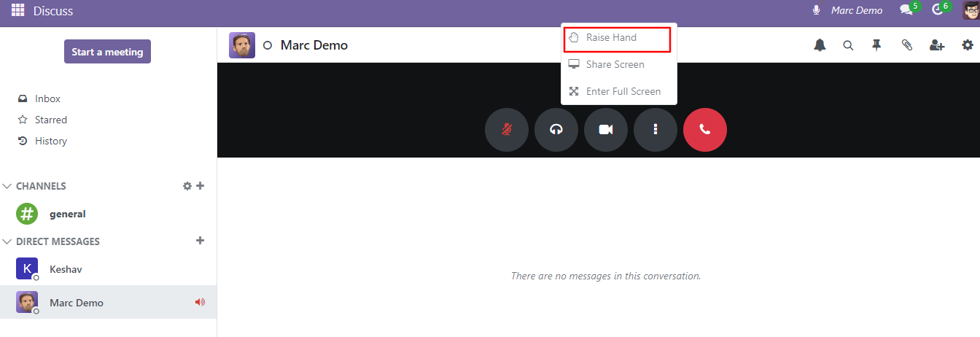The height and width of the screenshot is (337, 980).
Task: Click the no messages in conversation text
Action: click(606, 276)
